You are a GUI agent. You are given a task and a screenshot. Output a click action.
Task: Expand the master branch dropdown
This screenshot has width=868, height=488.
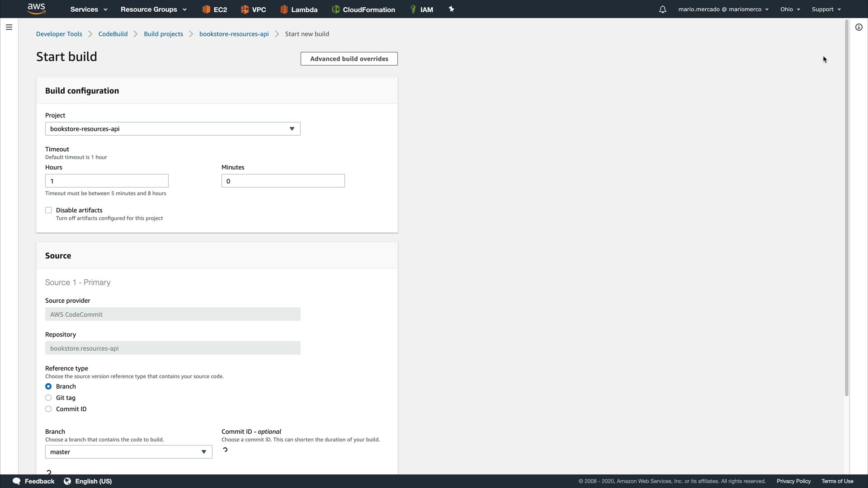(128, 452)
